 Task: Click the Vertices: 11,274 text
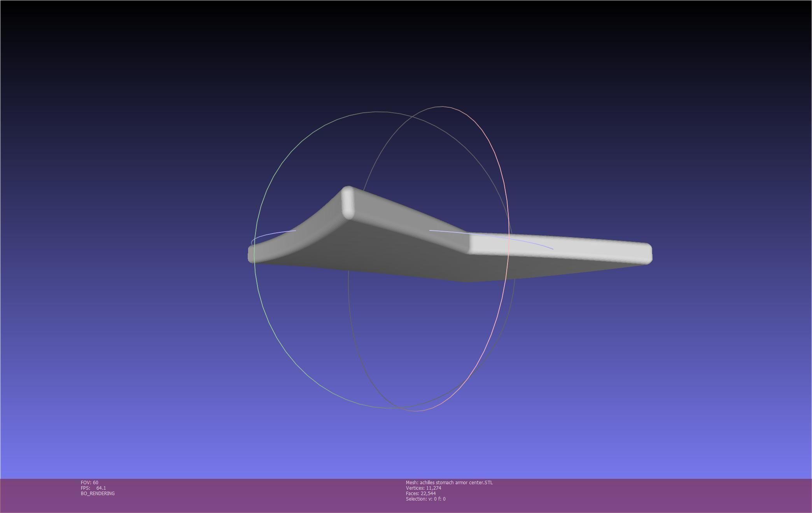pyautogui.click(x=423, y=488)
